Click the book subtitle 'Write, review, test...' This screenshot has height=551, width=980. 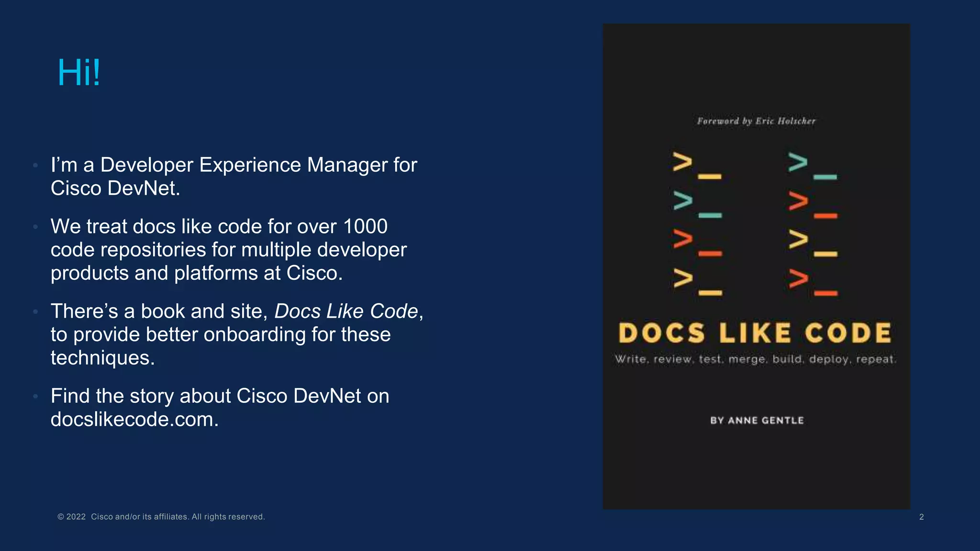pos(755,359)
